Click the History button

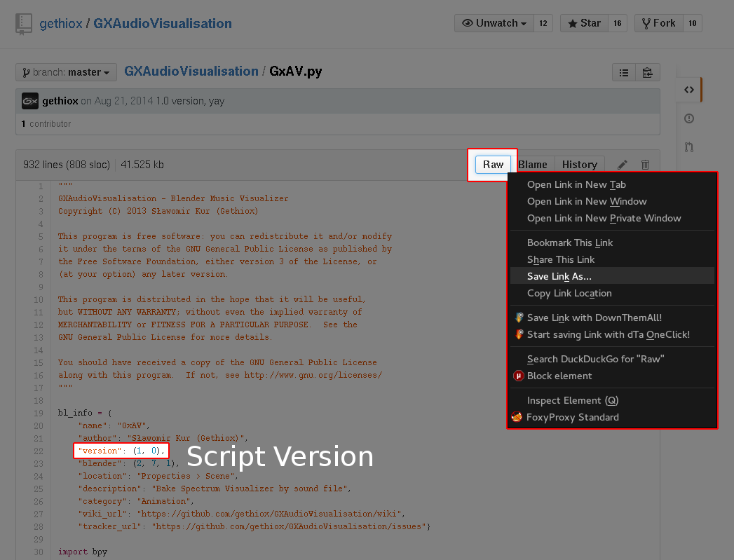pos(580,165)
